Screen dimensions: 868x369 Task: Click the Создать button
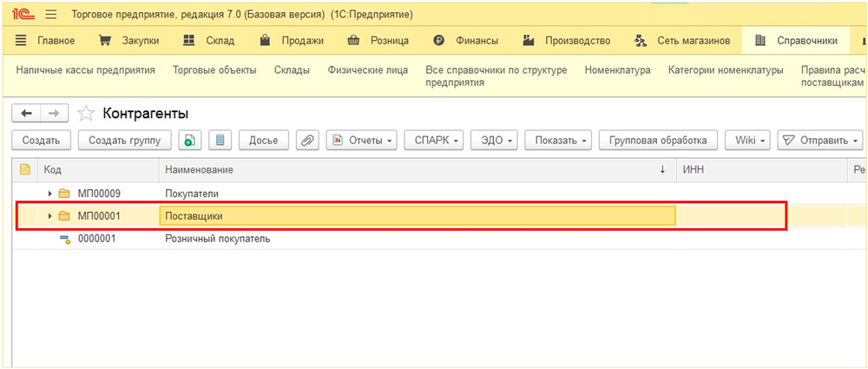41,140
